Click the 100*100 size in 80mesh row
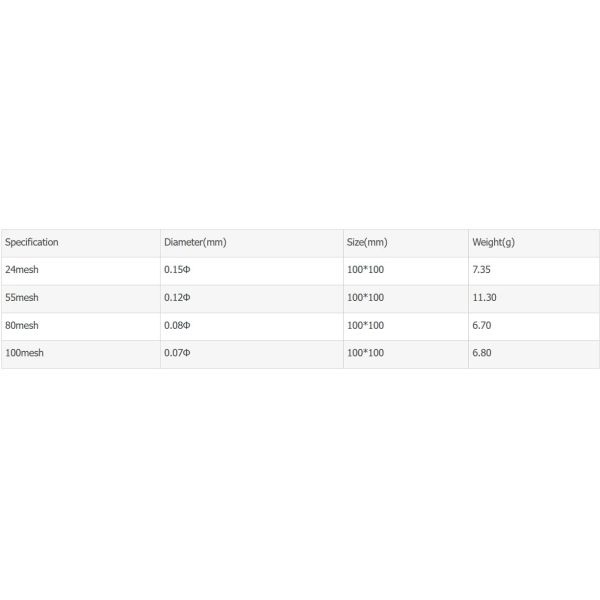 click(365, 326)
